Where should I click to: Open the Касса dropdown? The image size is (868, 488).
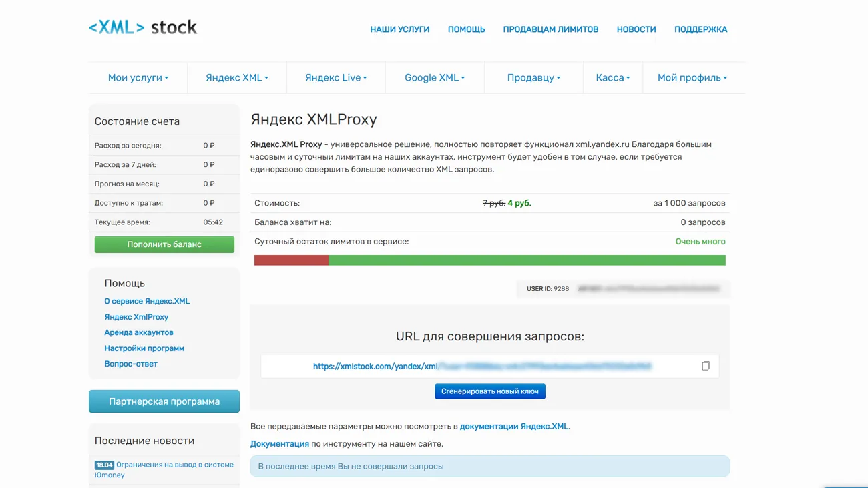[613, 78]
